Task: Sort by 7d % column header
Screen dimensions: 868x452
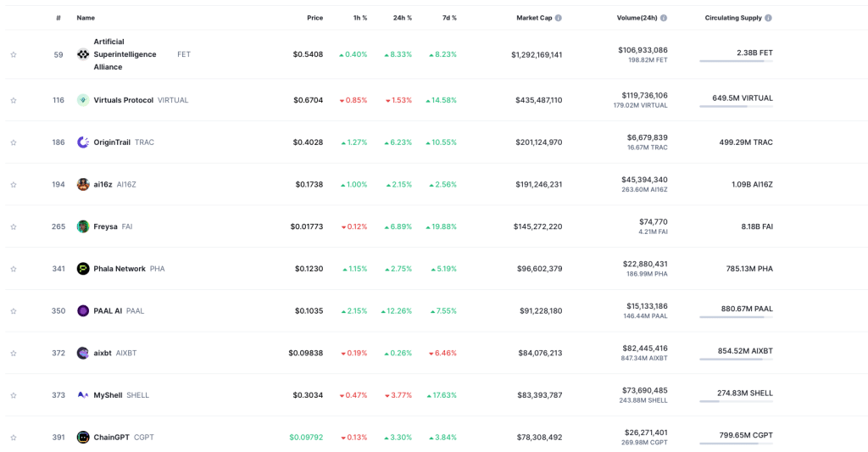Action: coord(449,18)
